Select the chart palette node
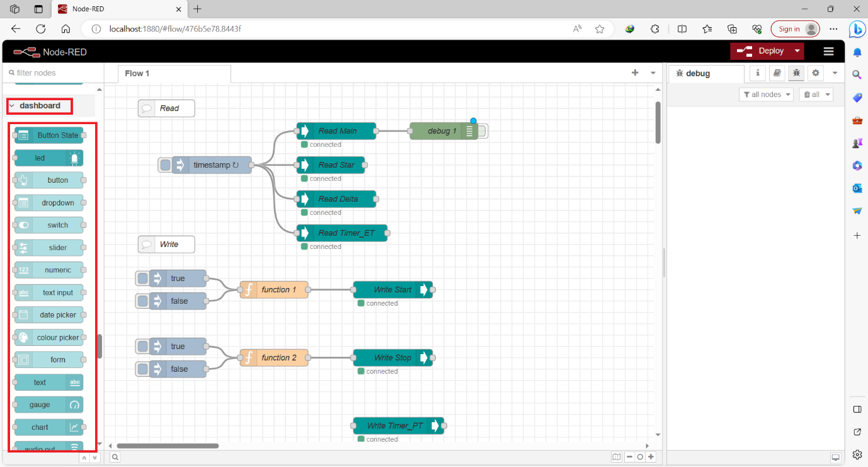868x467 pixels. [49, 427]
